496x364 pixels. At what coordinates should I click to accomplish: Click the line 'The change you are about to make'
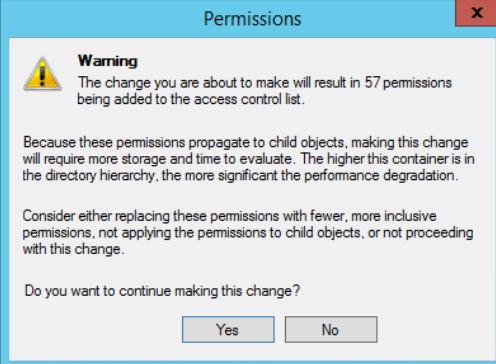pos(265,83)
